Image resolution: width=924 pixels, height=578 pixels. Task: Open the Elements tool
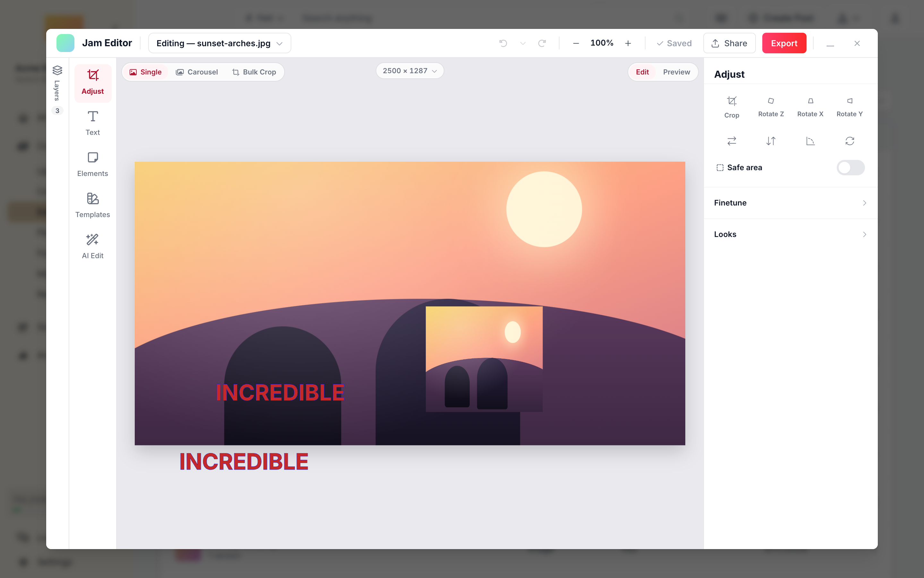tap(92, 164)
